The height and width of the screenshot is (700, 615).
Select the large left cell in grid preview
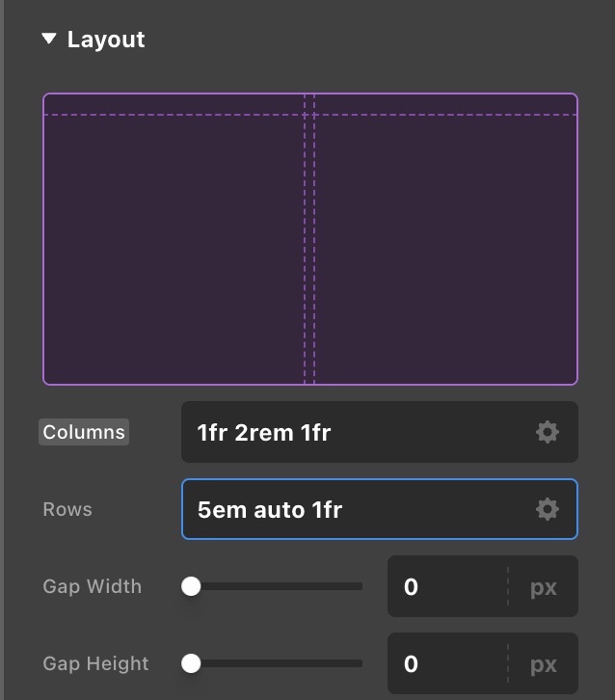click(x=174, y=249)
